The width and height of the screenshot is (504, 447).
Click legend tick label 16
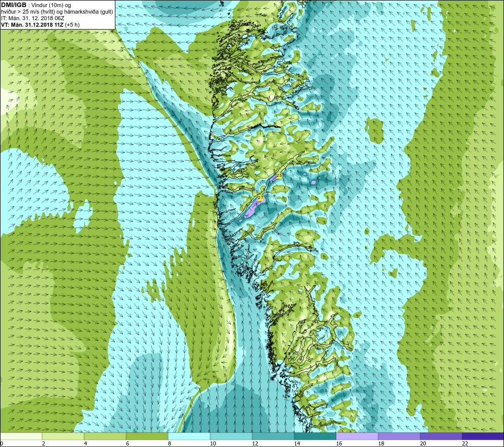coord(339,443)
